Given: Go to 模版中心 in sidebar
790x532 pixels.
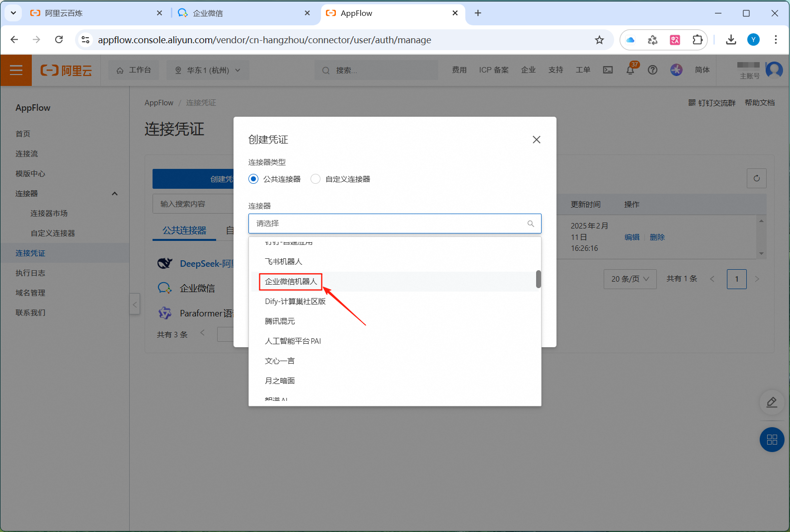Looking at the screenshot, I should [30, 174].
